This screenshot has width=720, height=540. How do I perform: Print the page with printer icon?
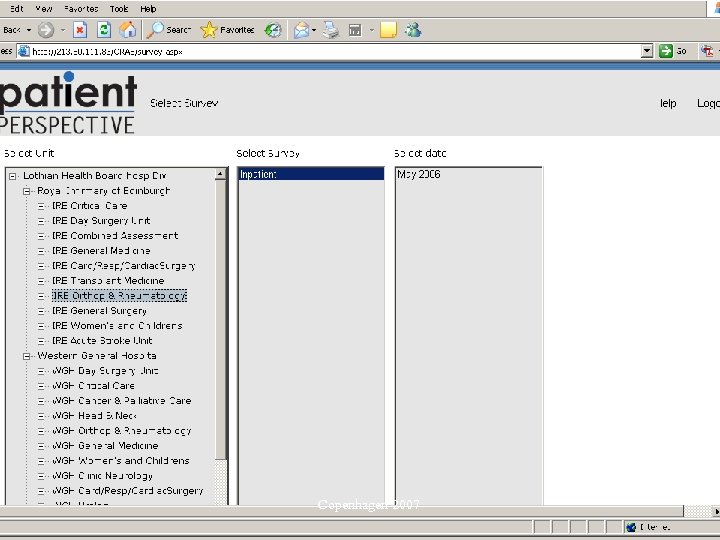(331, 30)
